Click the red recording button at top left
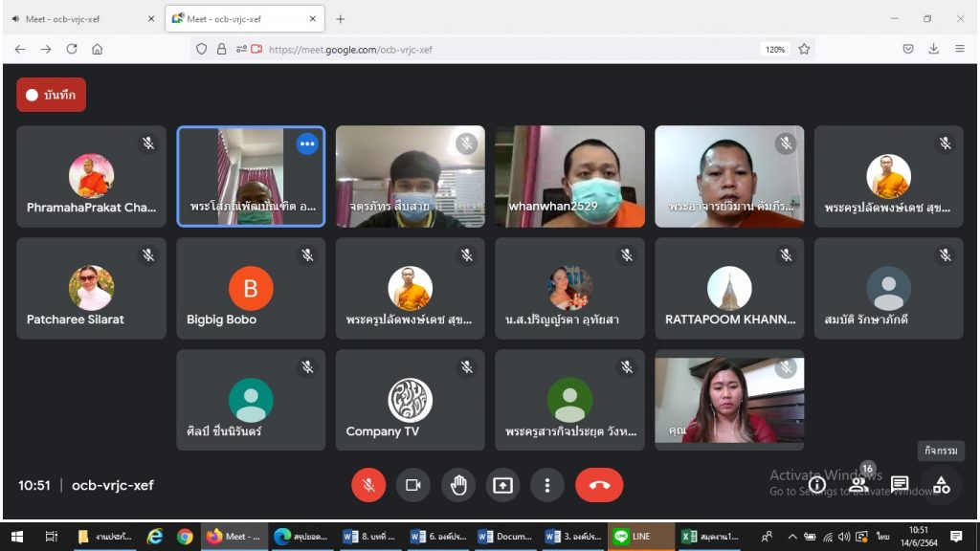Screen dimensions: 980x551 [51, 95]
